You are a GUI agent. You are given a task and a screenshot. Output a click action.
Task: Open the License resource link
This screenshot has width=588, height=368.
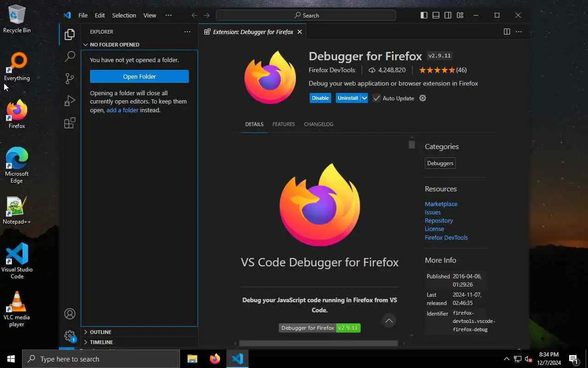pyautogui.click(x=435, y=229)
